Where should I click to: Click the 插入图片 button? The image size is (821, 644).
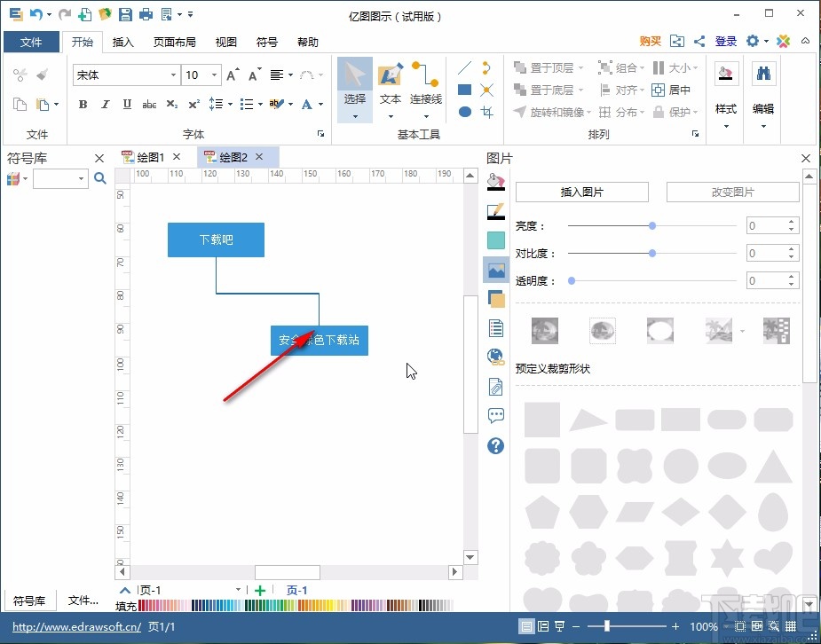click(581, 192)
